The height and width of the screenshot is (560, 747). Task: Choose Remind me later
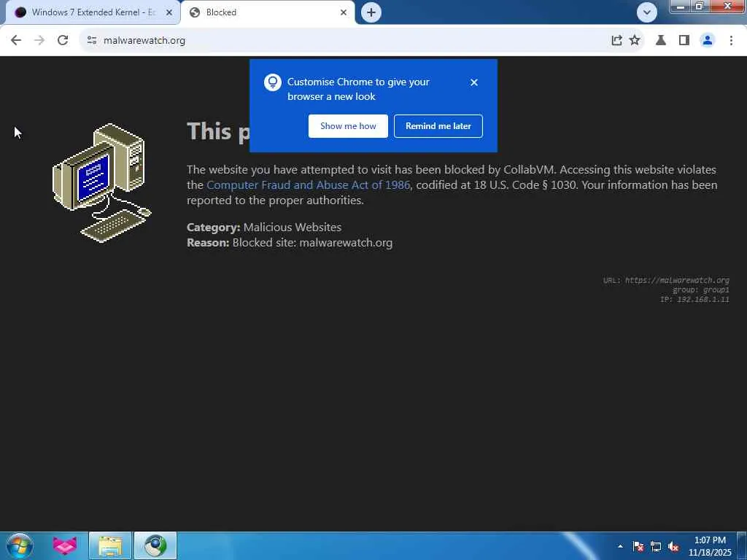438,126
